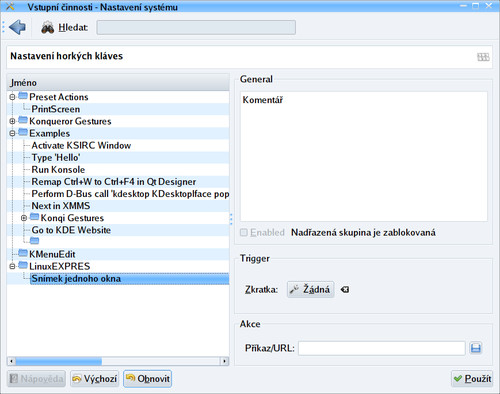The height and width of the screenshot is (394, 500).
Task: Expand the Konqueror Gestures group
Action: 12,121
